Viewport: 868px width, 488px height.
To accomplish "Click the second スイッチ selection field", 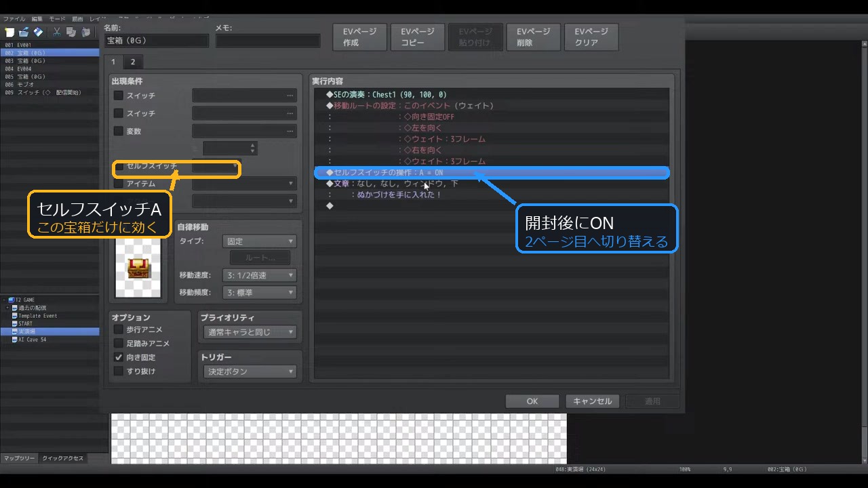I will [x=244, y=113].
